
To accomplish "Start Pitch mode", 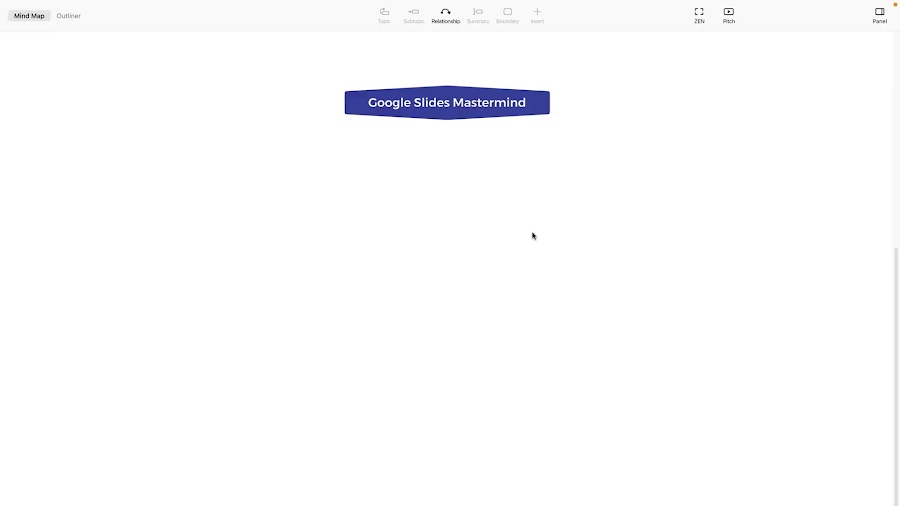I will click(728, 15).
